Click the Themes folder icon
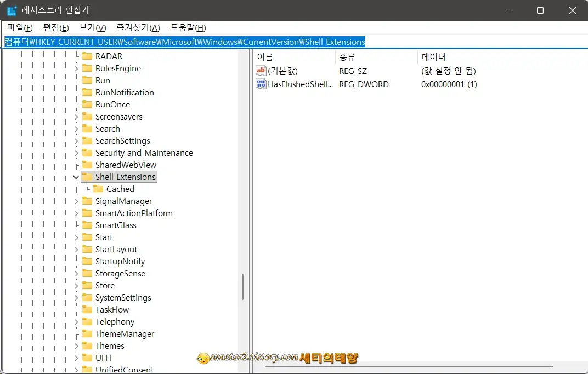588x374 pixels. tap(87, 345)
